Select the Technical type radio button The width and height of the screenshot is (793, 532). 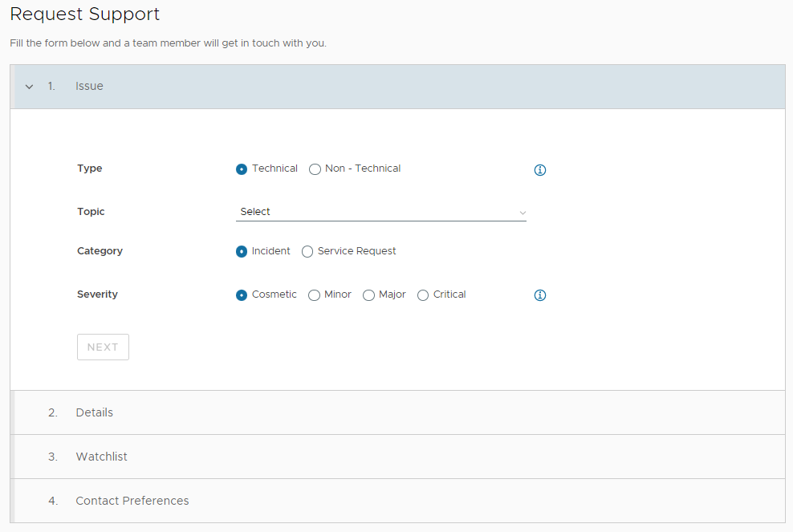(242, 169)
